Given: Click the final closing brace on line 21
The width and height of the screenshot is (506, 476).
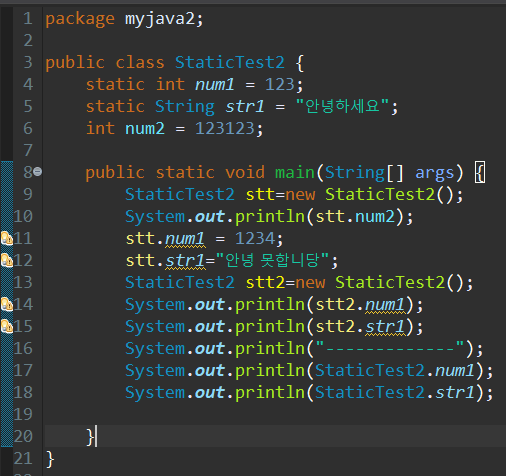Looking at the screenshot, I should click(x=50, y=459).
